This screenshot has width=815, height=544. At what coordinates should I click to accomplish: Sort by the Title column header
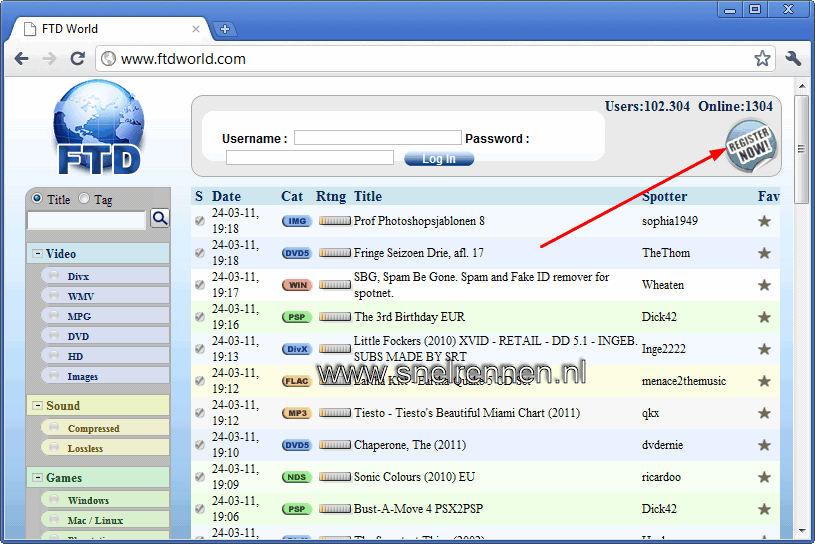[x=368, y=196]
